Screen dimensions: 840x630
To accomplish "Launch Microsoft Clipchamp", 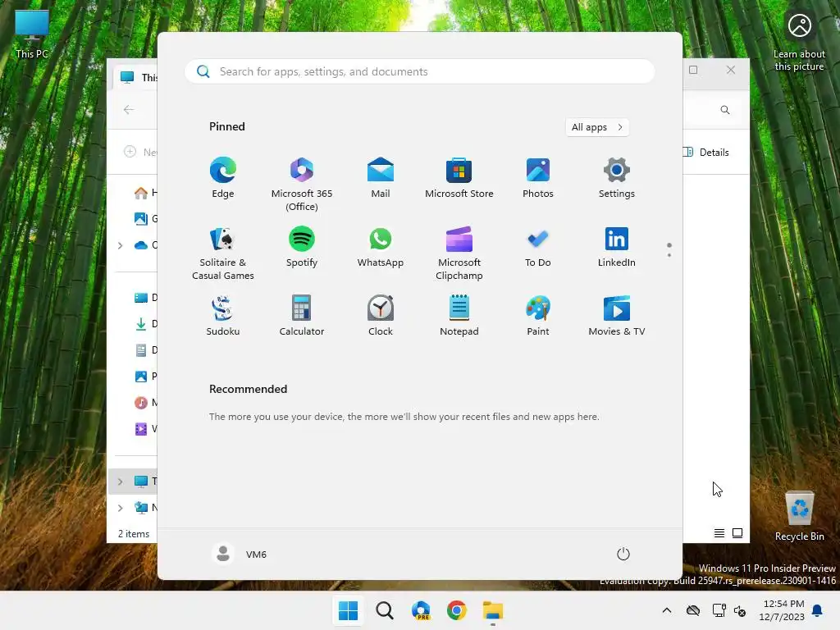I will [x=459, y=253].
